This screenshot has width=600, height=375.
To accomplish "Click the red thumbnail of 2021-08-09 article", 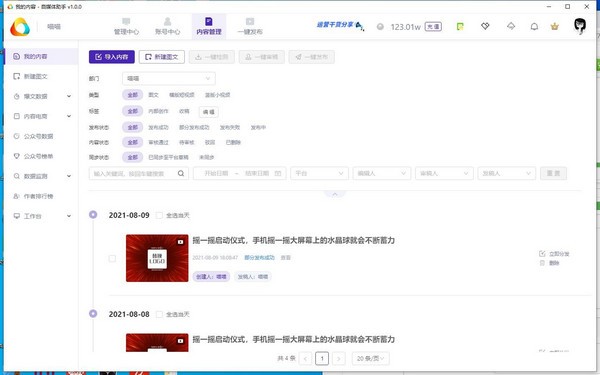I will tap(157, 258).
